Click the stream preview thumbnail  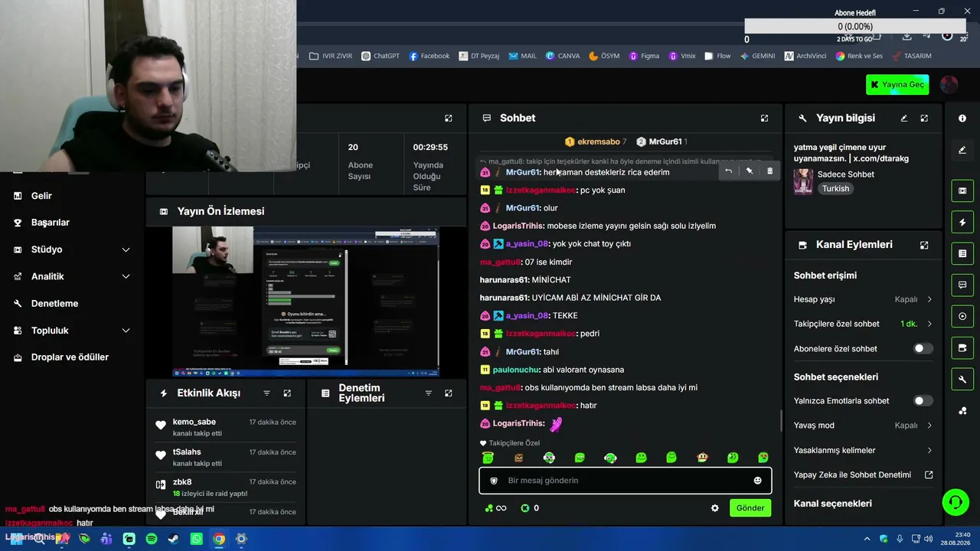(305, 302)
